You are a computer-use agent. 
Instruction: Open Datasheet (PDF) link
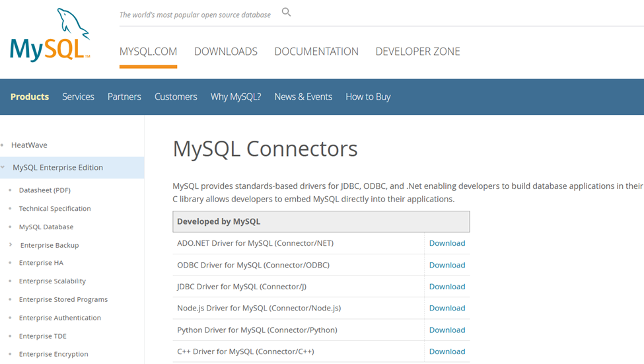point(45,190)
